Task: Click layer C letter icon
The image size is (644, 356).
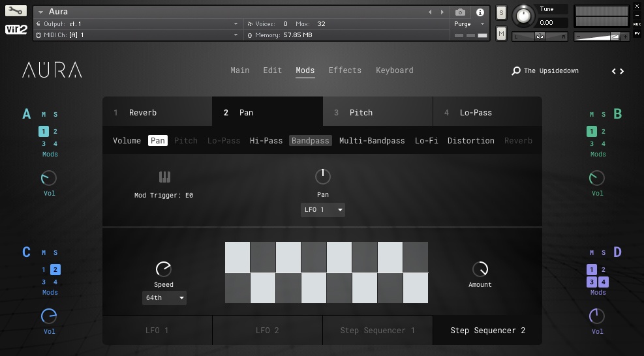Action: coord(26,252)
